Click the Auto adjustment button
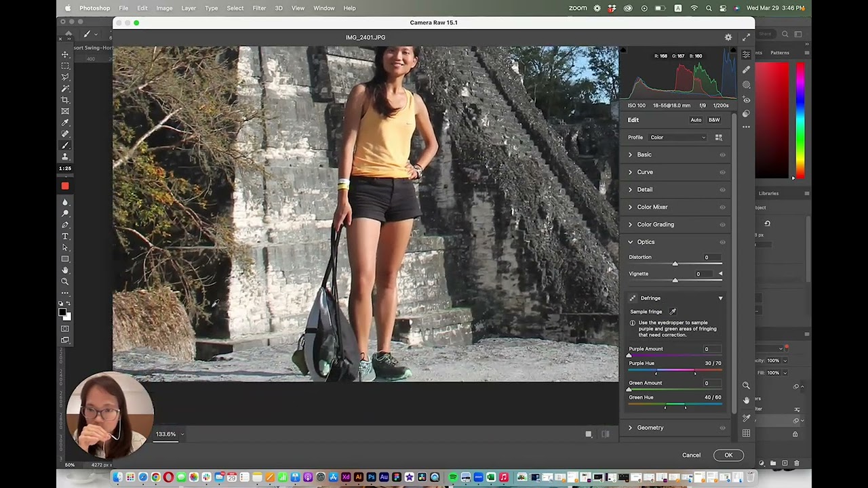Viewport: 868px width, 488px height. click(x=696, y=120)
